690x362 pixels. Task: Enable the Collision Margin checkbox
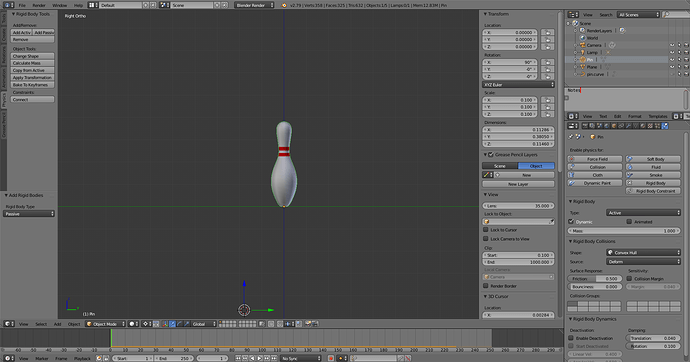click(629, 278)
